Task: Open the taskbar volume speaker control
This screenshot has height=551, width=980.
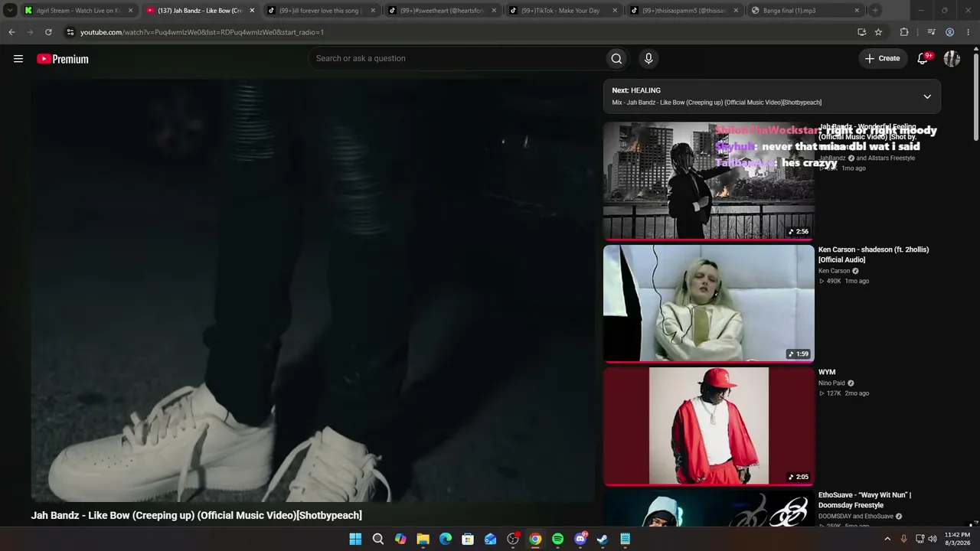Action: [933, 539]
